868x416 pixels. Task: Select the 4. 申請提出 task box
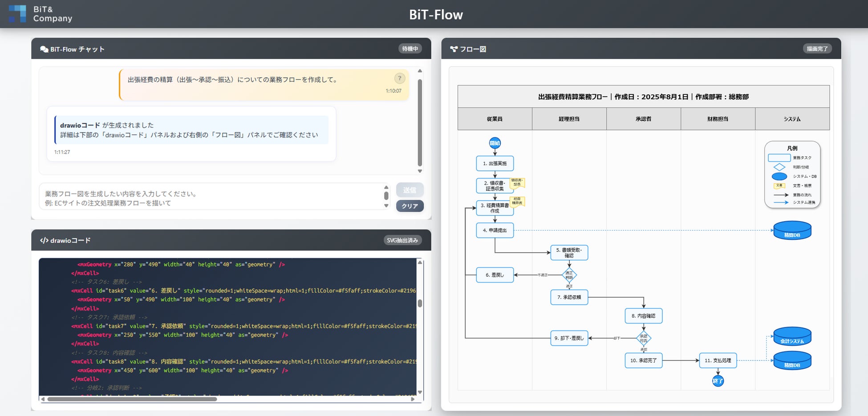[495, 230]
